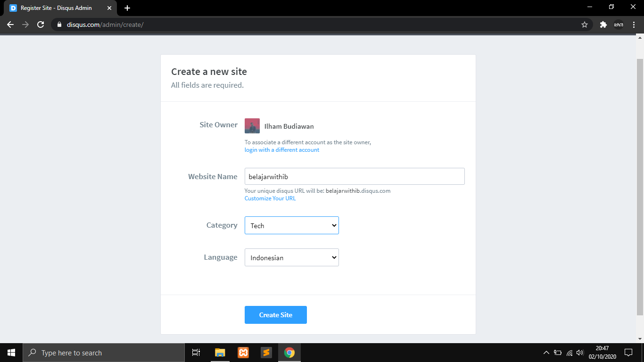Open the notification center icon

(628, 353)
